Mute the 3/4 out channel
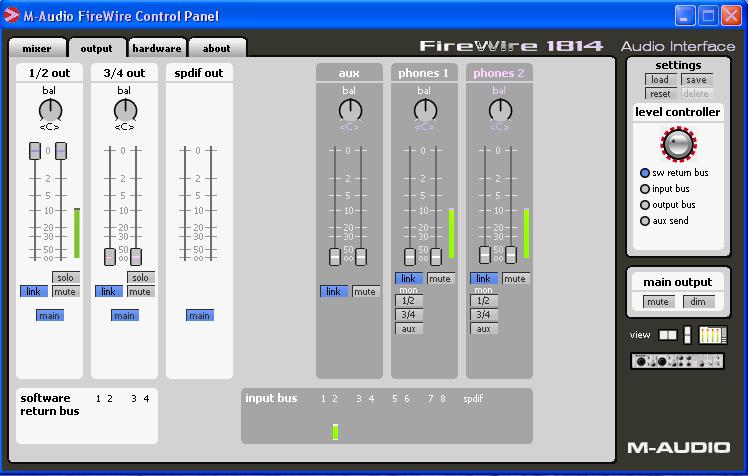 [x=141, y=291]
